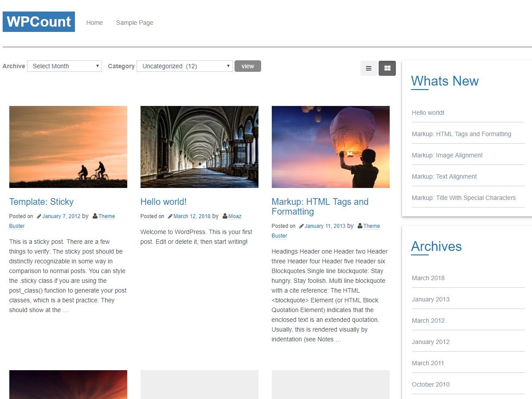Click the sky lantern post thumbnail
This screenshot has height=399, width=532.
point(330,147)
